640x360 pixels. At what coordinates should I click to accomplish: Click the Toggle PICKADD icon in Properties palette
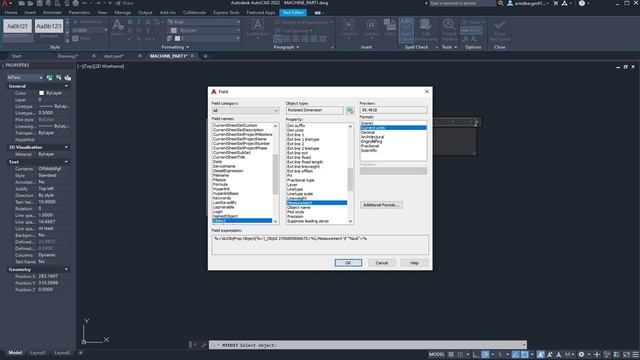(49, 78)
